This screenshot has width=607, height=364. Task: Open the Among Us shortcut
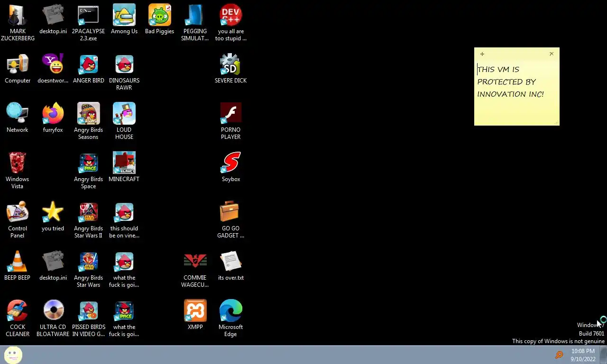(x=124, y=19)
